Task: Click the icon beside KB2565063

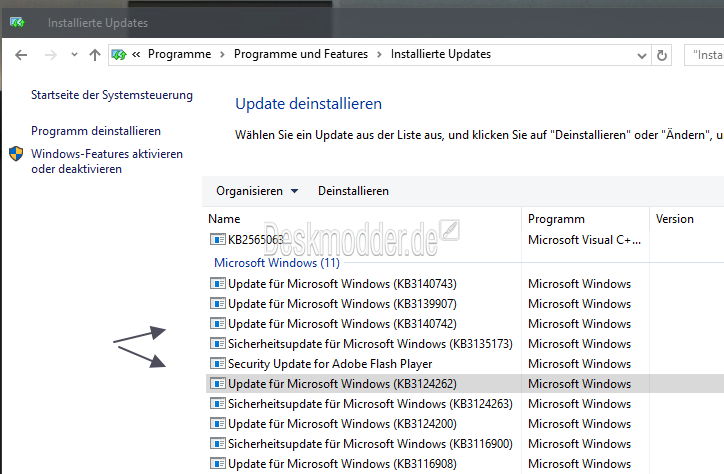Action: pos(217,240)
